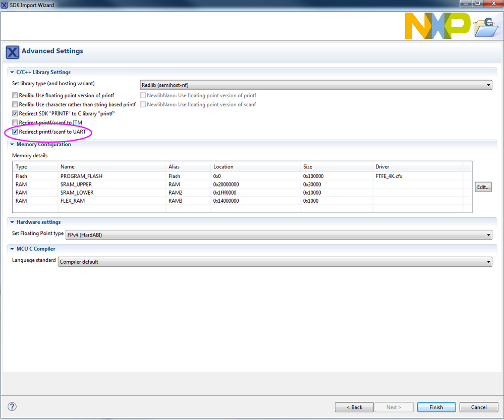The width and height of the screenshot is (504, 420).
Task: Click the Driver column header
Action: point(418,167)
